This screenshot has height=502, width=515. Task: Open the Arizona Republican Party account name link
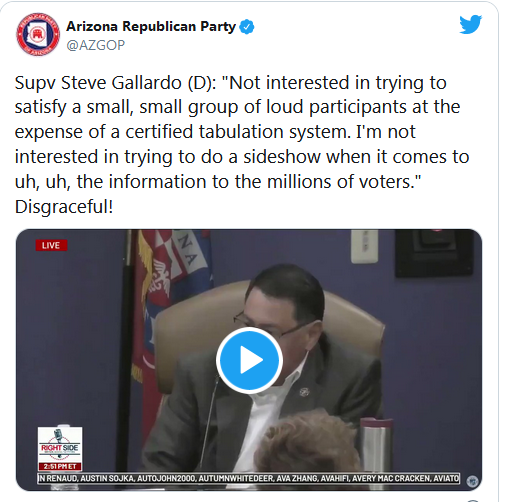click(x=151, y=26)
